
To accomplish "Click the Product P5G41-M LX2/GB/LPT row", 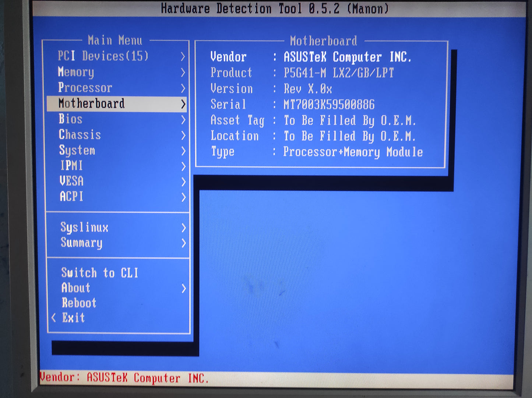I will coord(302,73).
